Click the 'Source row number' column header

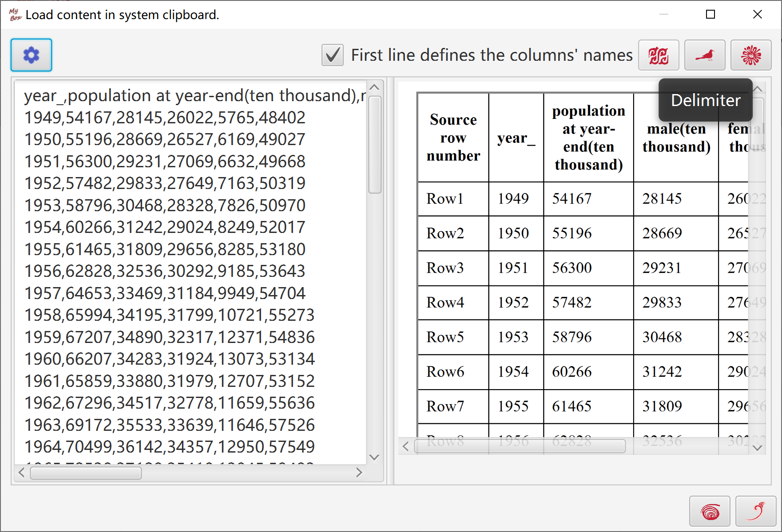[453, 138]
